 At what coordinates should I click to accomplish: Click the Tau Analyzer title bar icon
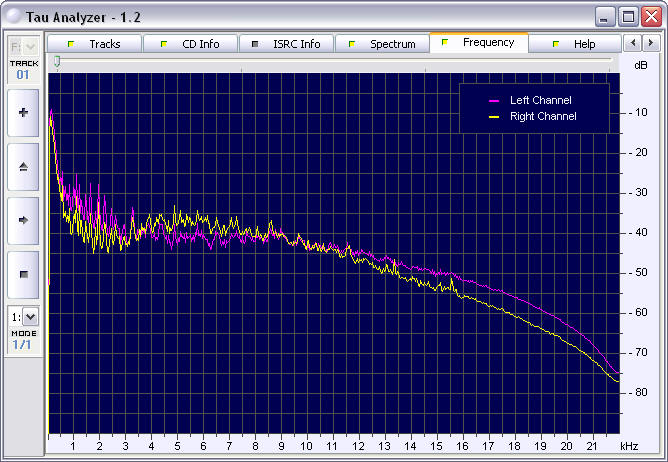click(13, 16)
